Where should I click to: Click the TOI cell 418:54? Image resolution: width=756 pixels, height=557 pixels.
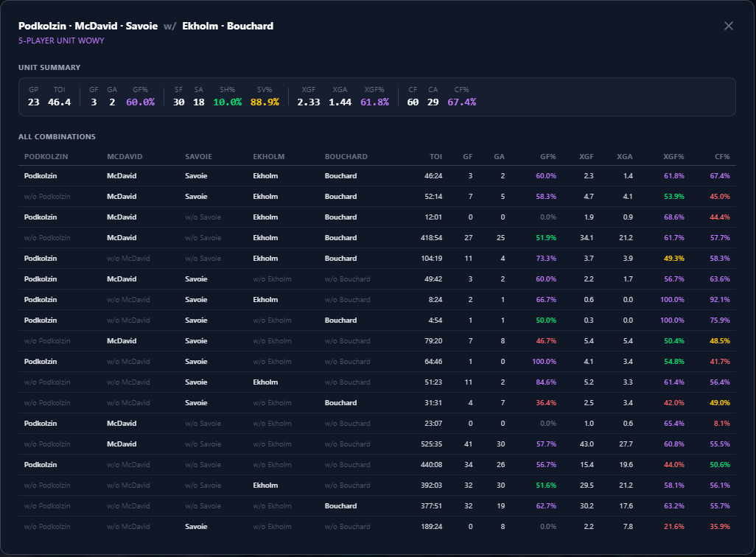pyautogui.click(x=432, y=238)
